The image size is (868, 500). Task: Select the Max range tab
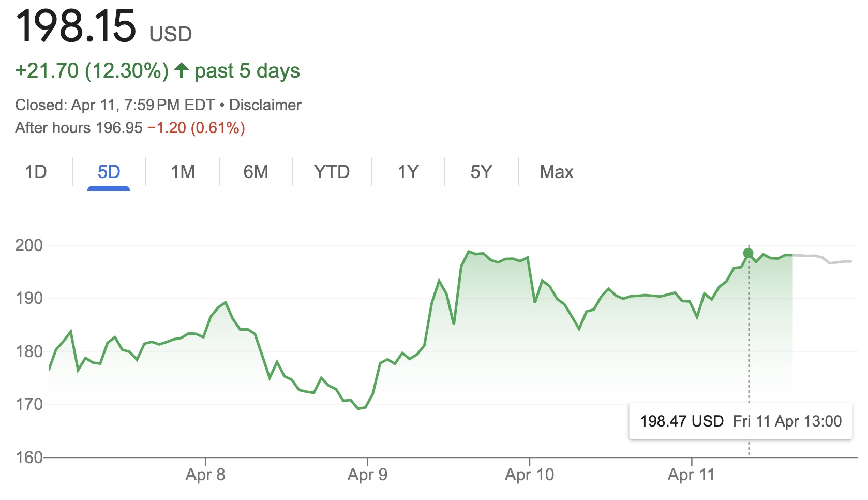pos(556,172)
